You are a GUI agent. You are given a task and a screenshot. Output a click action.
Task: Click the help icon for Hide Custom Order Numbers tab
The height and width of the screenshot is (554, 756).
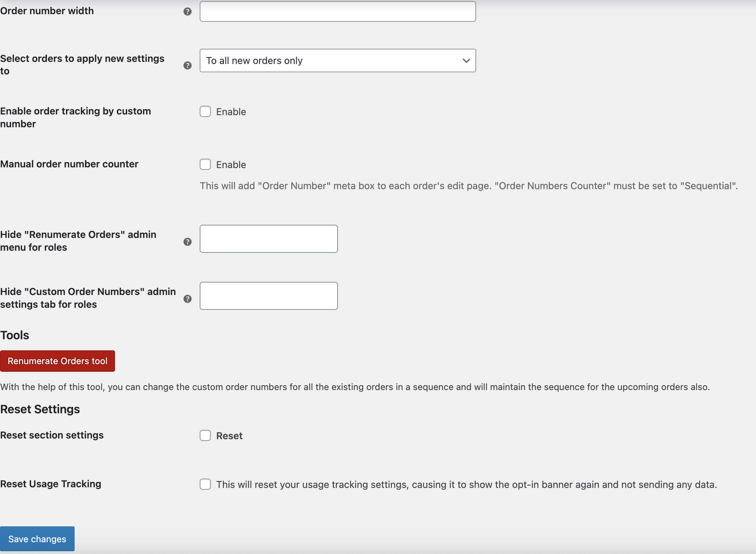click(187, 299)
